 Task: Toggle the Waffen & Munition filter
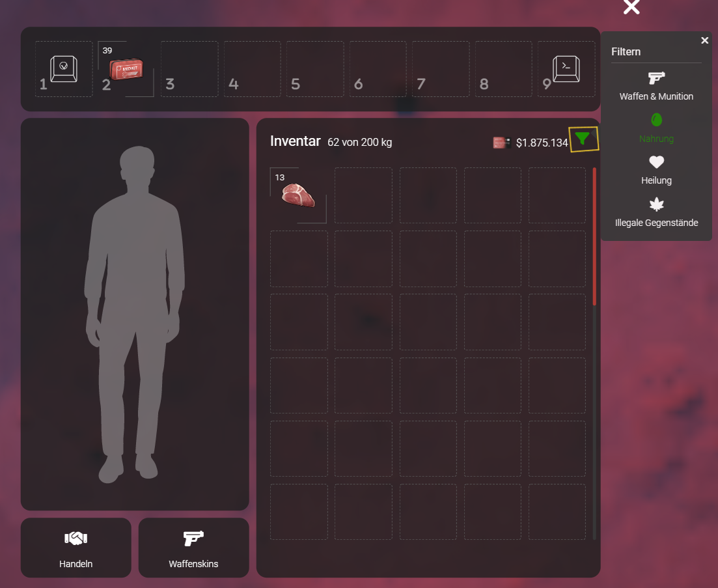[x=656, y=87]
